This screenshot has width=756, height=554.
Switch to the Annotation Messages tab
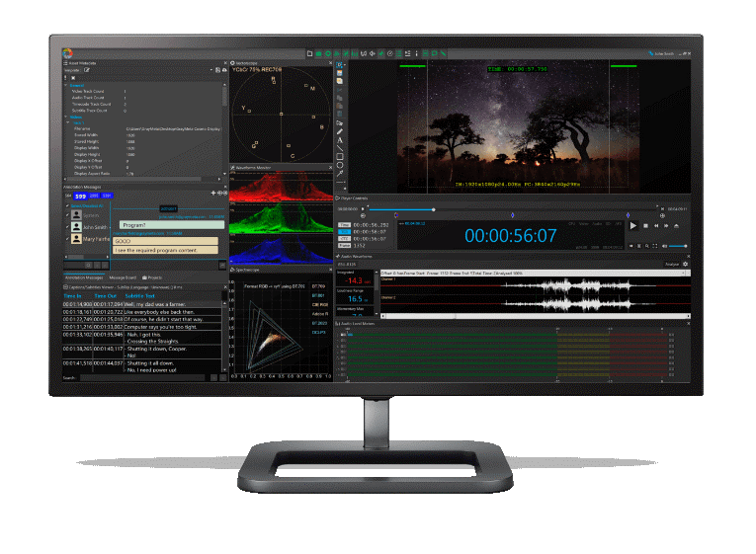tap(84, 277)
